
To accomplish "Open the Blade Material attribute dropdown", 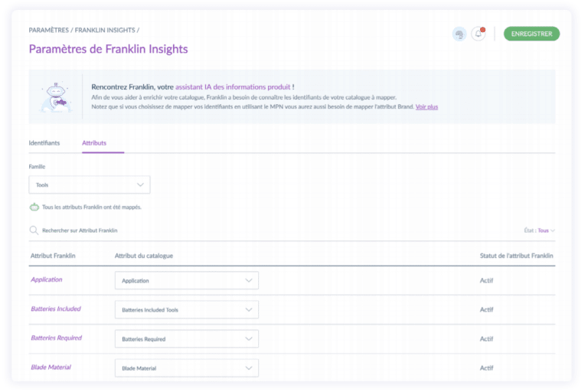I will click(186, 367).
